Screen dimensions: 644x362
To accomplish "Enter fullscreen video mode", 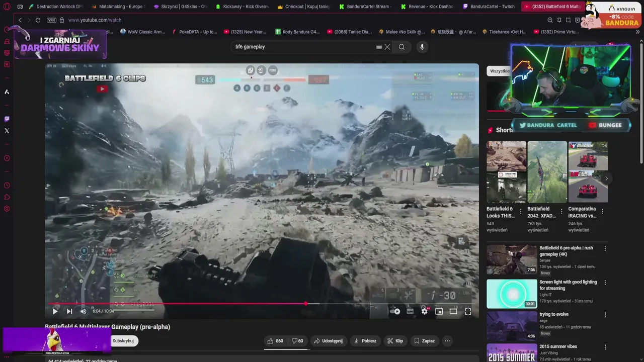I will pyautogui.click(x=468, y=311).
